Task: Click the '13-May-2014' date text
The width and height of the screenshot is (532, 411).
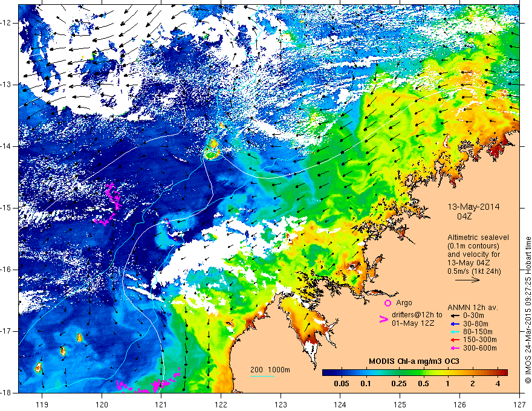Action: click(x=473, y=207)
